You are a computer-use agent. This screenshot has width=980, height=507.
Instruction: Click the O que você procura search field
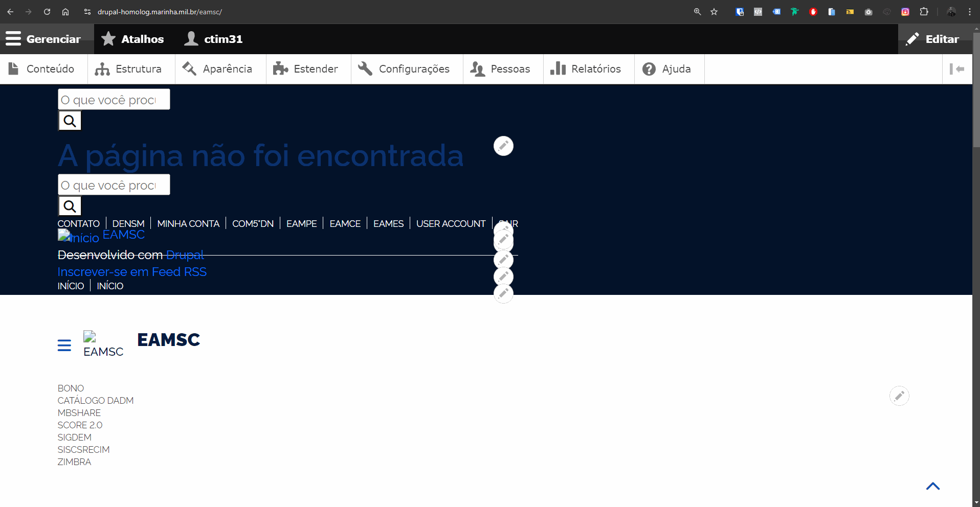pos(114,99)
